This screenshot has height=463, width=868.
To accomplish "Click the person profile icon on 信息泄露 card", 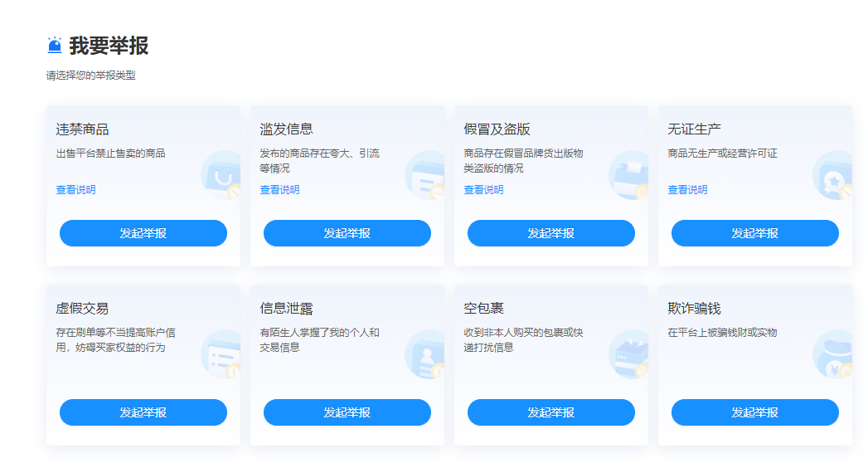I will (x=425, y=355).
